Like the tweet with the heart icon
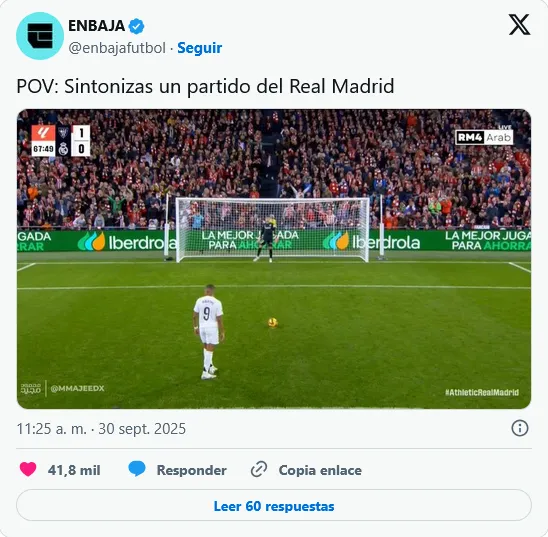Screen dimensions: 548x537 (28, 469)
